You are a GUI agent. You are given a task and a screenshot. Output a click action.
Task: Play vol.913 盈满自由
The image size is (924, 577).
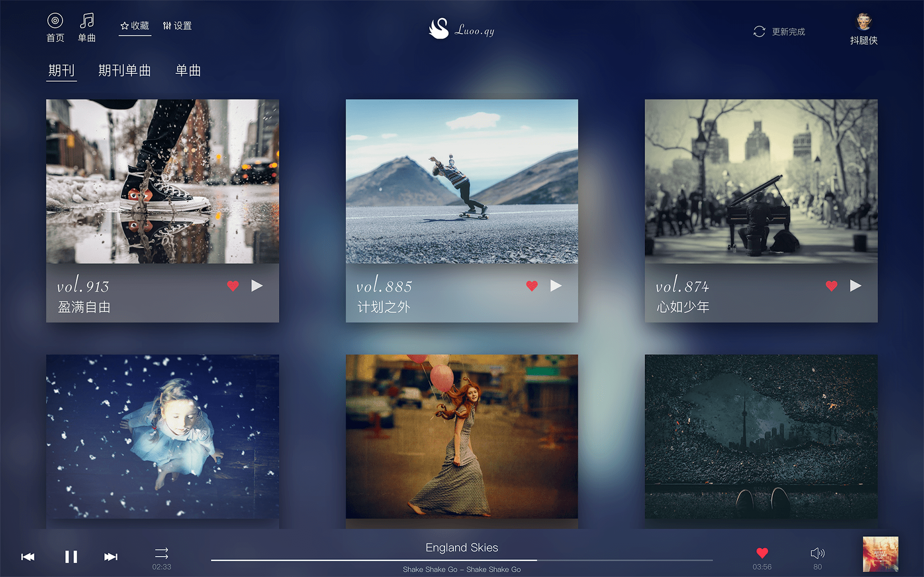[x=257, y=285]
